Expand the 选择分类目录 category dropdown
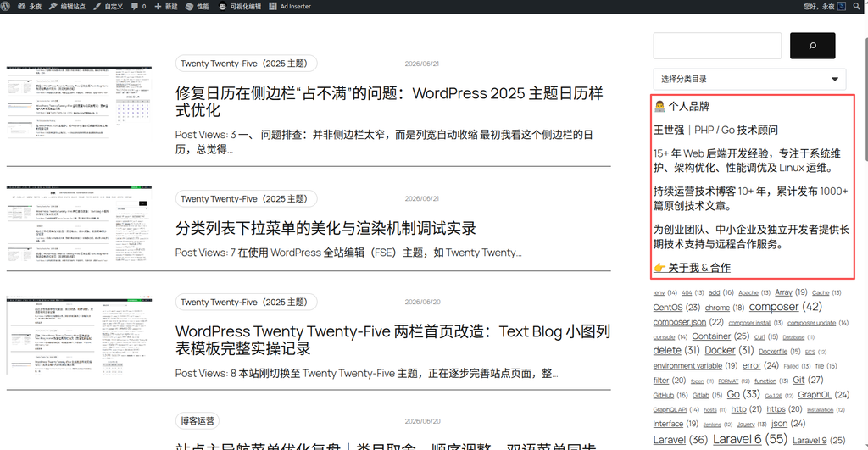This screenshot has width=868, height=450. 749,79
